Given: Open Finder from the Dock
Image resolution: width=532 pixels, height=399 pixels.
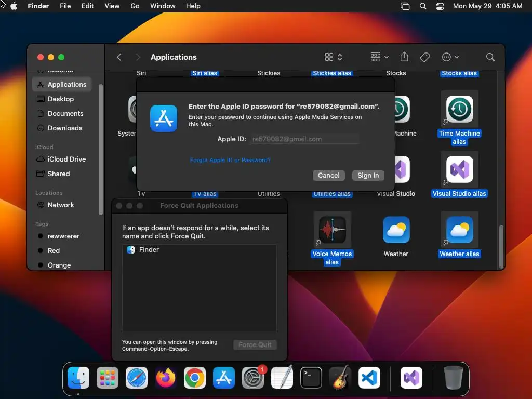Looking at the screenshot, I should 78,378.
